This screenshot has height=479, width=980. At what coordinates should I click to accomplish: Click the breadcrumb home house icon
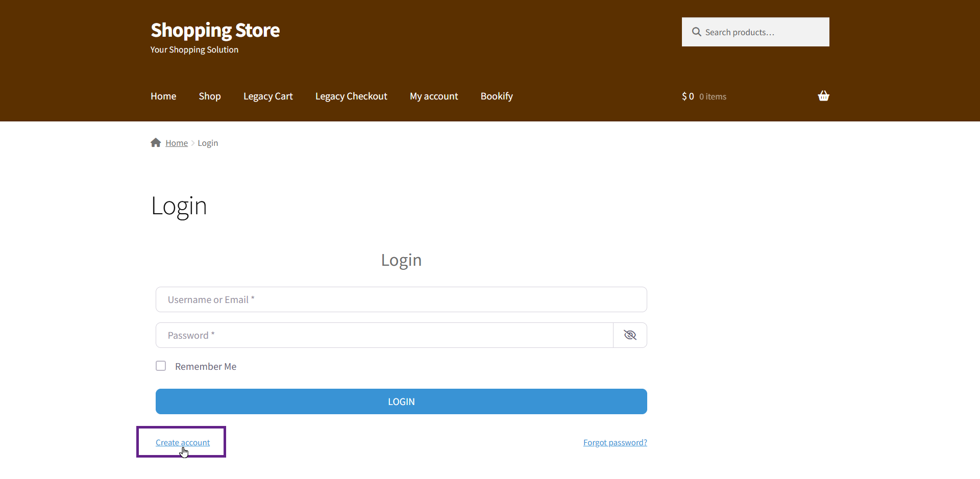point(156,143)
